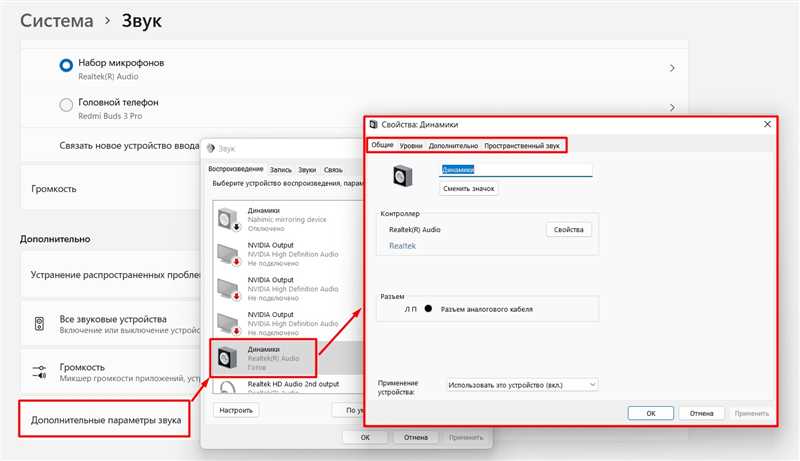800x461 pixels.
Task: Click the Разъем аналогового кабеля label
Action: pyautogui.click(x=486, y=309)
